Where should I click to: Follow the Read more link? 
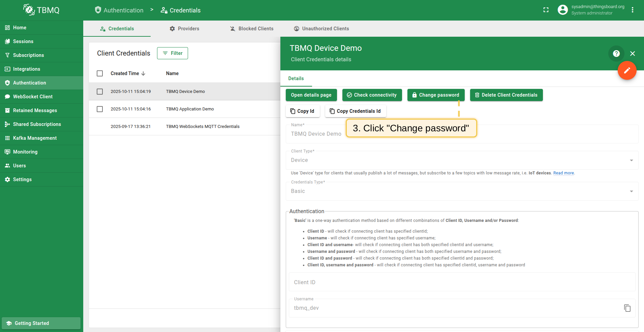(563, 173)
